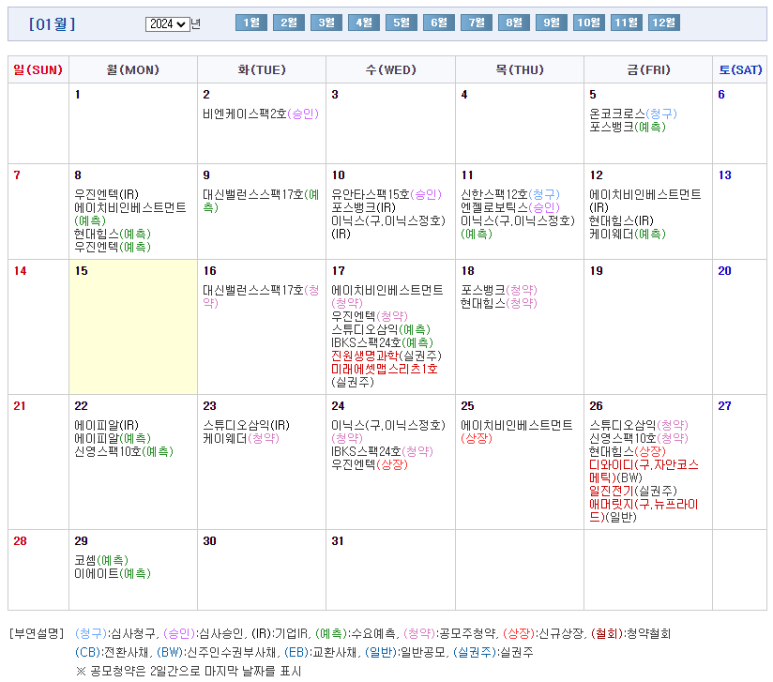Open 포스뱅크(청약) entry on the 18th
This screenshot has width=773, height=682.
(x=498, y=290)
